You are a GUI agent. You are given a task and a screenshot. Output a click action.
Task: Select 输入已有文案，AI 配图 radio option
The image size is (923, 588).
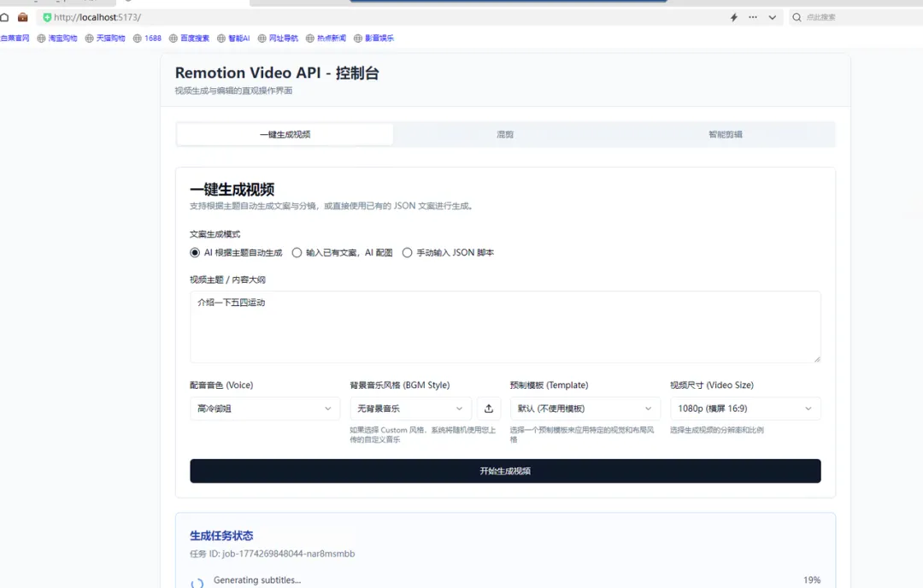[x=297, y=252]
